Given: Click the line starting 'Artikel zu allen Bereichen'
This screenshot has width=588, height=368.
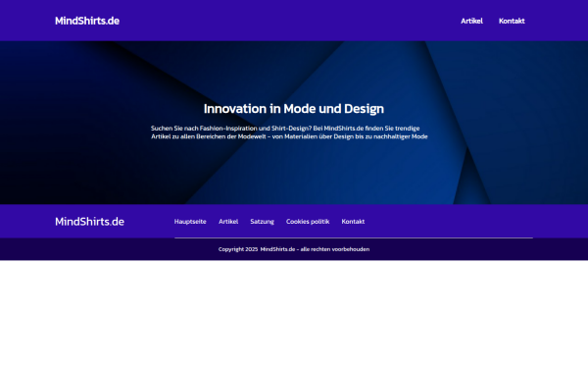Looking at the screenshot, I should point(289,136).
